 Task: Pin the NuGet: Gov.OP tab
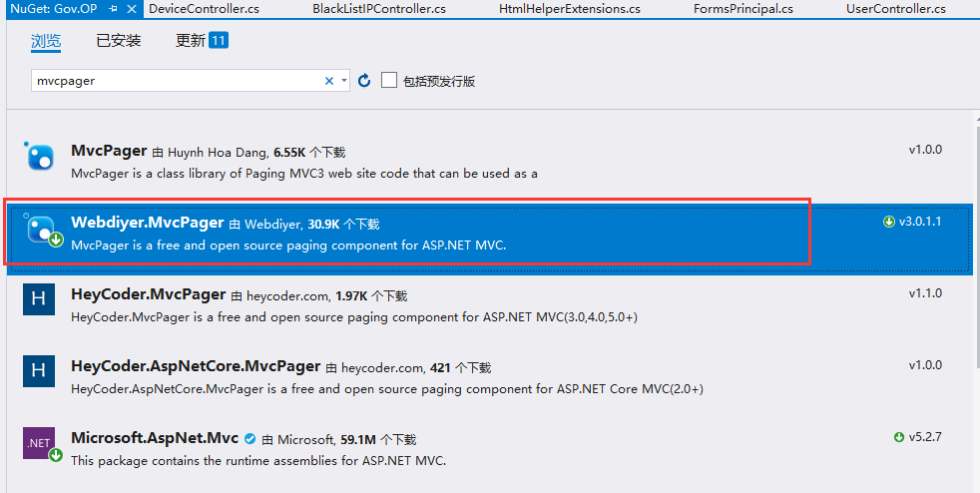[113, 9]
